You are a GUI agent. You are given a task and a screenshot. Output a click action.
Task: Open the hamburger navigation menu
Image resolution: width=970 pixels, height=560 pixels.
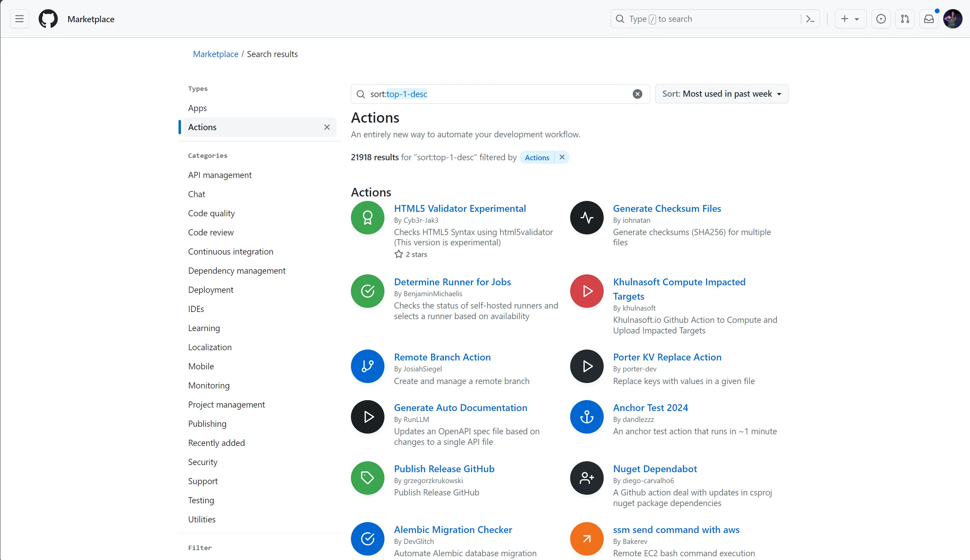(x=19, y=19)
